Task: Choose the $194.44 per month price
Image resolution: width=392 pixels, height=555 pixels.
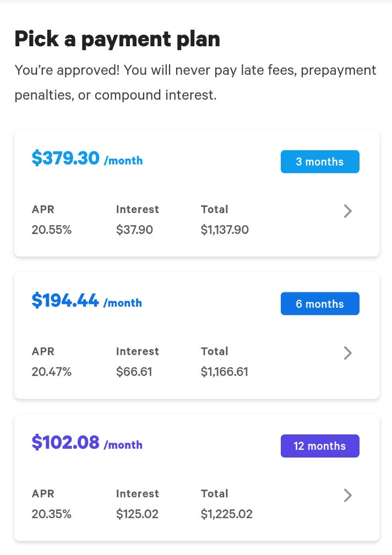Action: click(87, 301)
